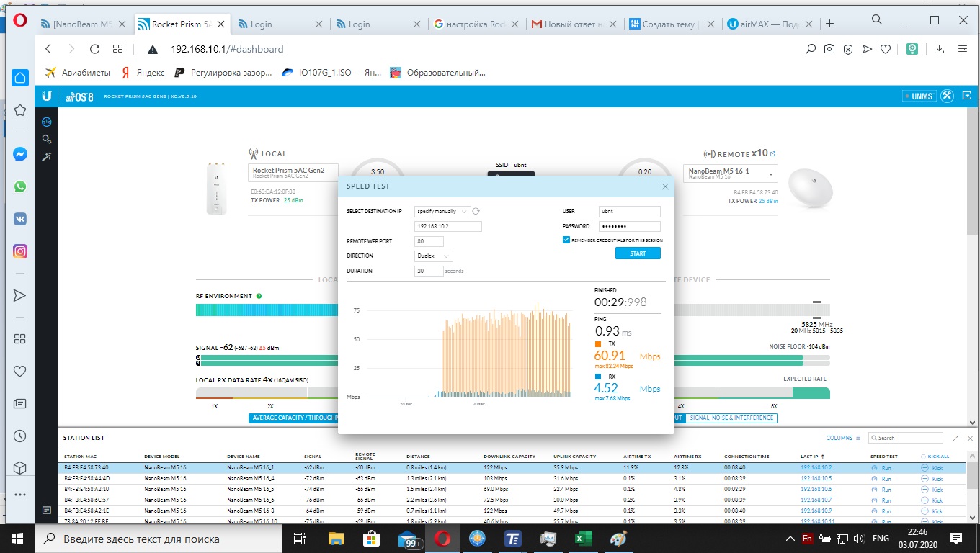Click the Opera menu logo

pos(19,21)
